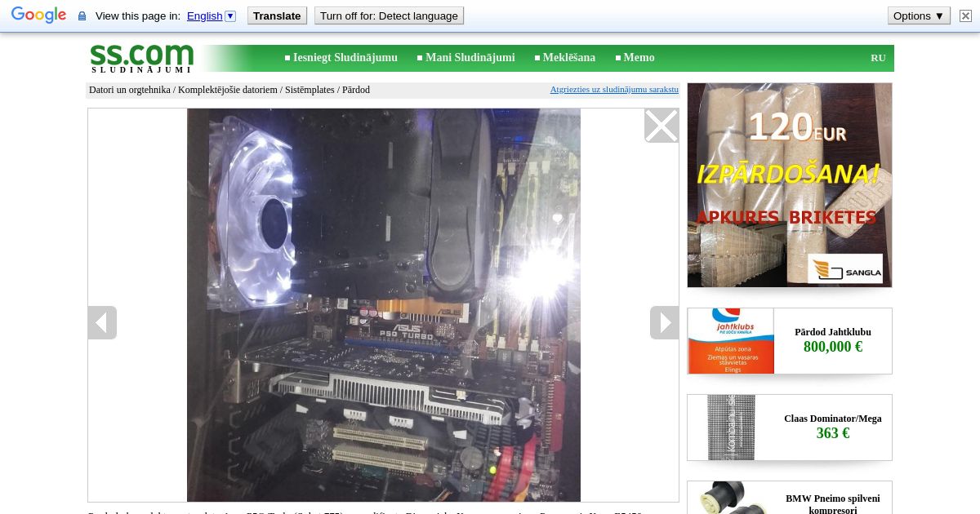Open Datori un orgtehnika breadcrumb

pos(129,90)
